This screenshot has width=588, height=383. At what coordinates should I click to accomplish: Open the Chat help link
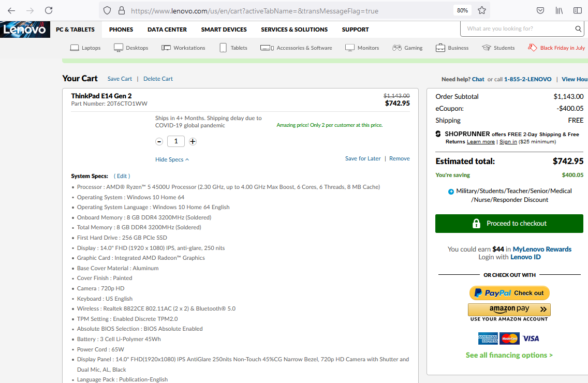478,79
